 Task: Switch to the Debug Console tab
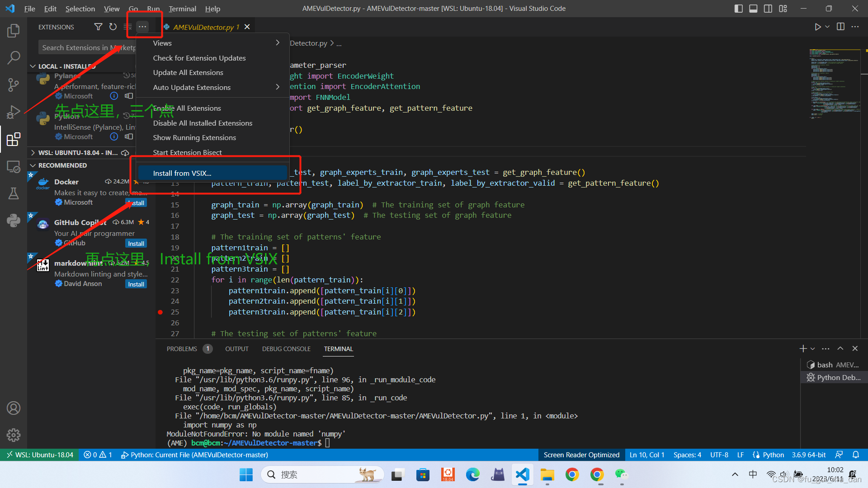(286, 349)
